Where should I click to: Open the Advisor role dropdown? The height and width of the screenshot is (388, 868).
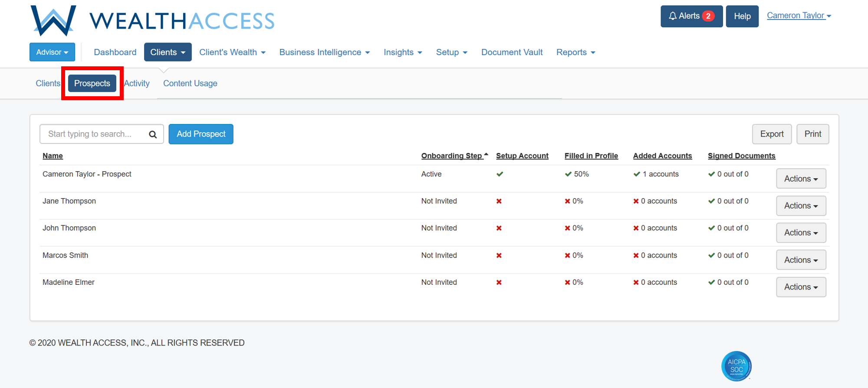pos(52,52)
